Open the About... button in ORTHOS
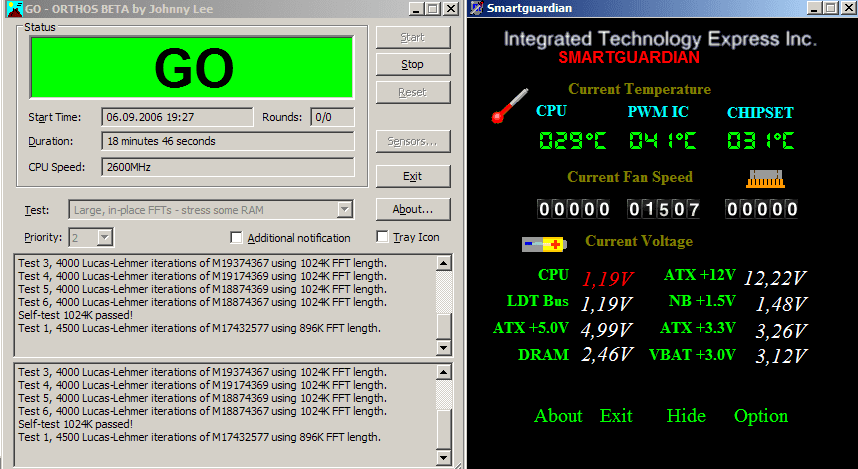The width and height of the screenshot is (858, 469). pyautogui.click(x=413, y=209)
